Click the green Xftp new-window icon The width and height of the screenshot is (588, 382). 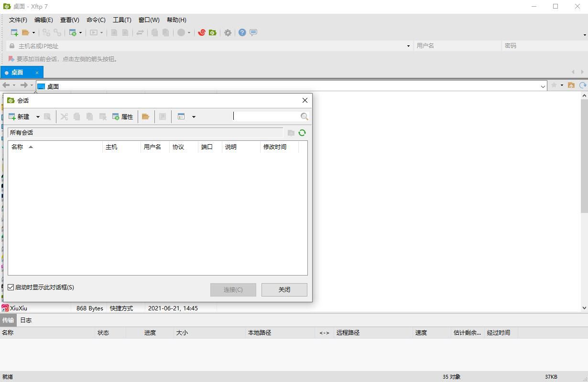tap(213, 32)
